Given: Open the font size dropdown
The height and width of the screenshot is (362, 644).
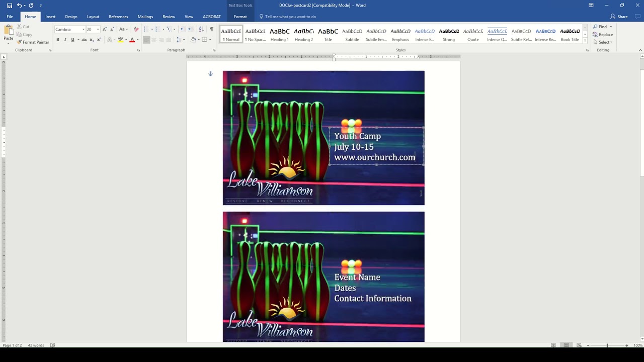Looking at the screenshot, I should 98,30.
